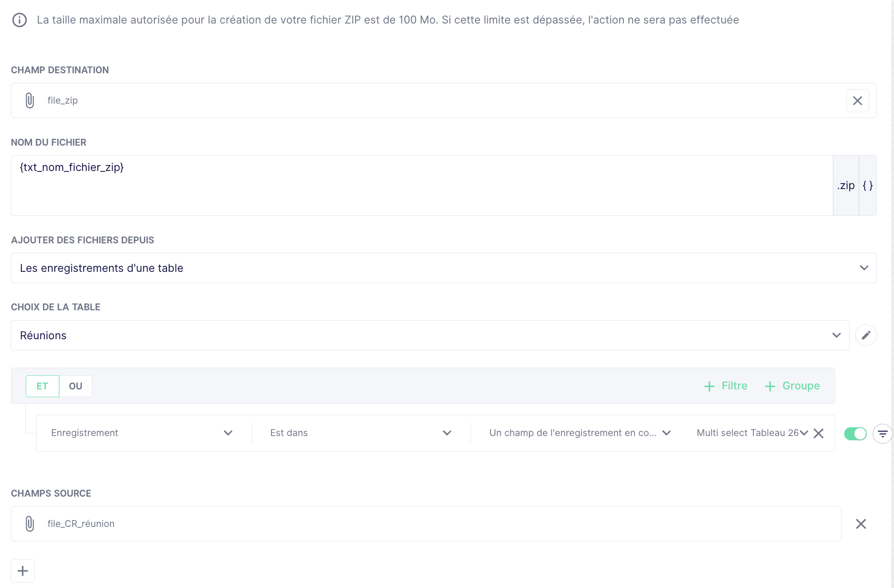The image size is (894, 588).
Task: Click the info icon beside ZIP size notice
Action: tap(19, 20)
